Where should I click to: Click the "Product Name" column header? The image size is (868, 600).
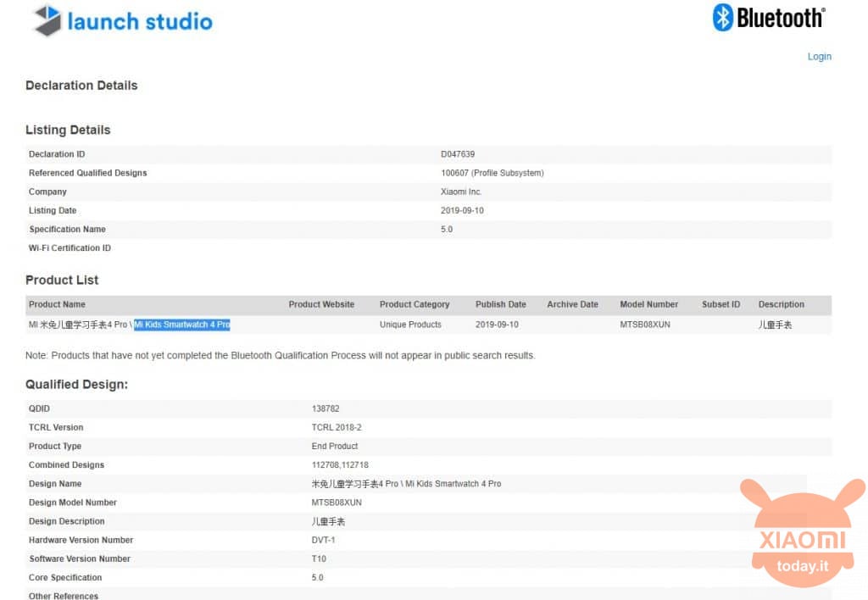(x=57, y=304)
